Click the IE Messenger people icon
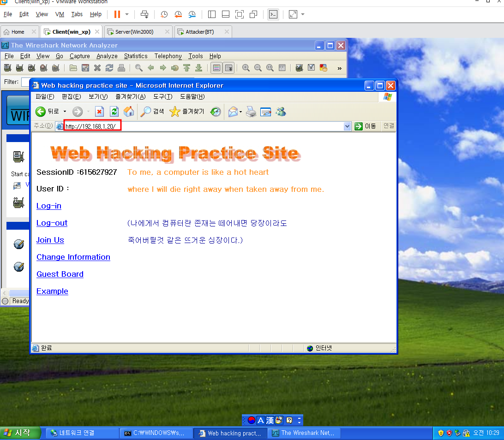Screen dimensions: 504x440 (x=281, y=112)
